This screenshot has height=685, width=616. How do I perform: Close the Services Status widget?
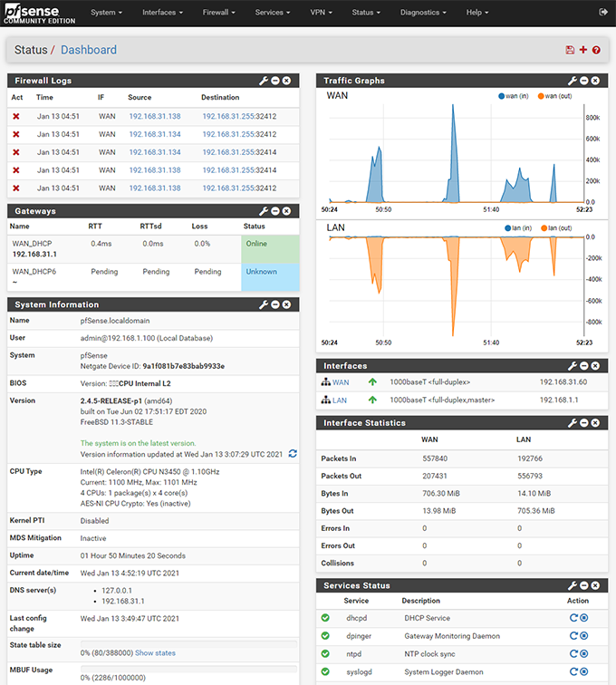coord(595,585)
